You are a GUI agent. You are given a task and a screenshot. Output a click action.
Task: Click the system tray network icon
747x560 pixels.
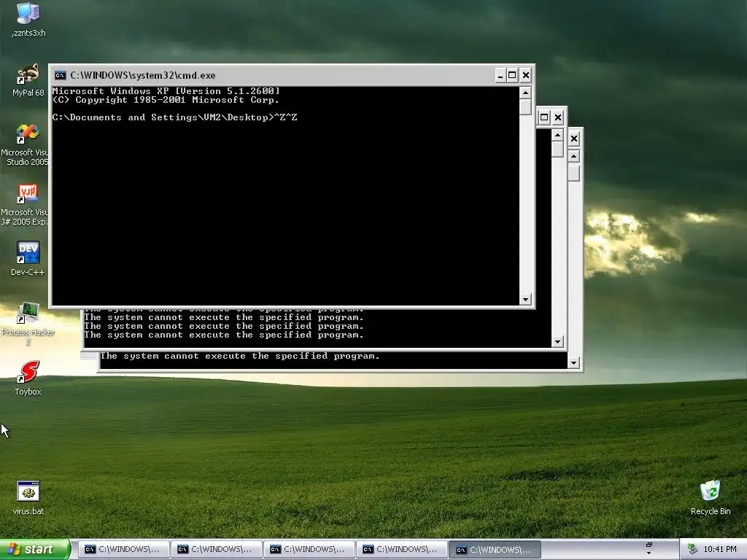(693, 550)
